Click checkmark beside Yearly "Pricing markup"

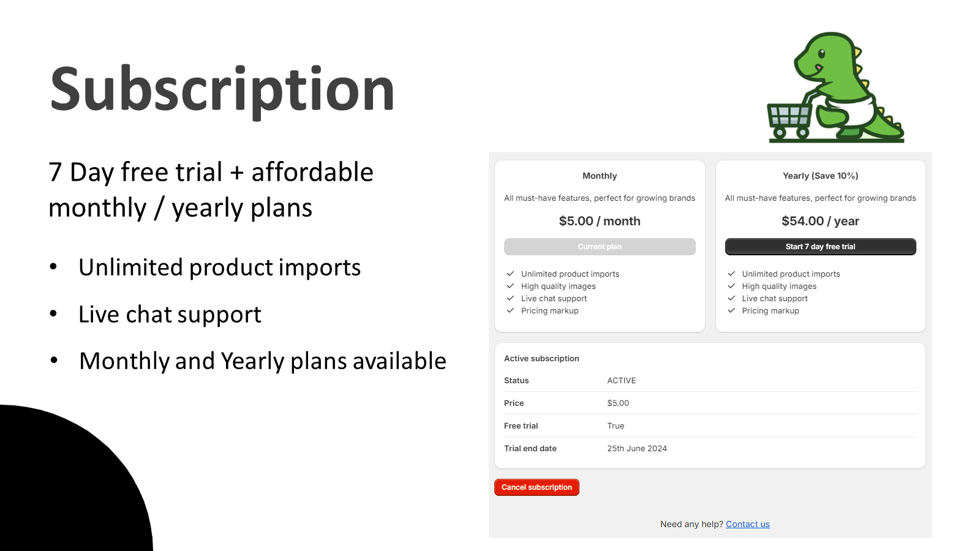tap(731, 310)
